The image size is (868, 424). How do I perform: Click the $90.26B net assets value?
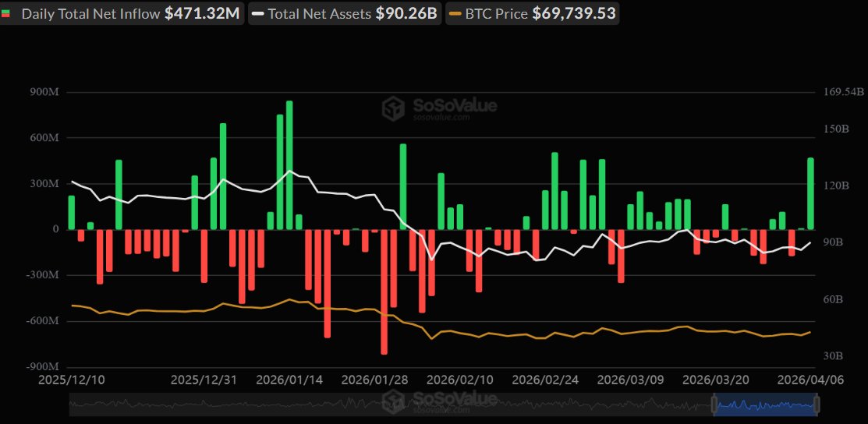click(x=406, y=13)
